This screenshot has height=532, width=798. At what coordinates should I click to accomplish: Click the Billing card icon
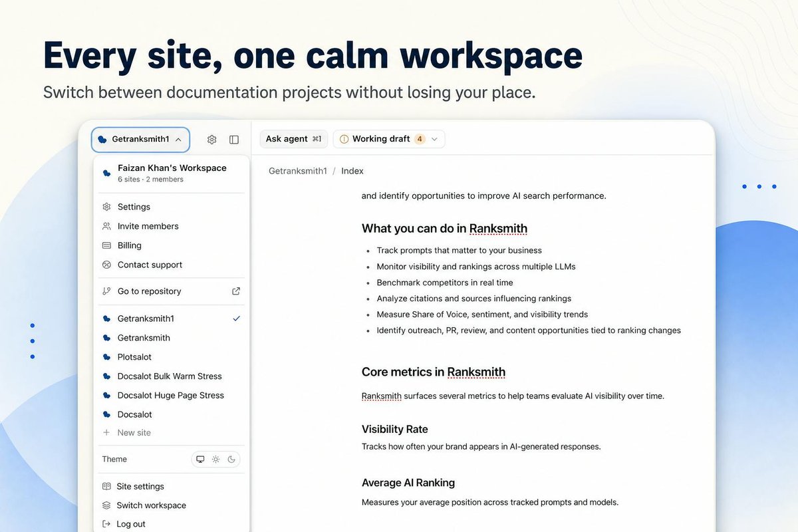[106, 245]
